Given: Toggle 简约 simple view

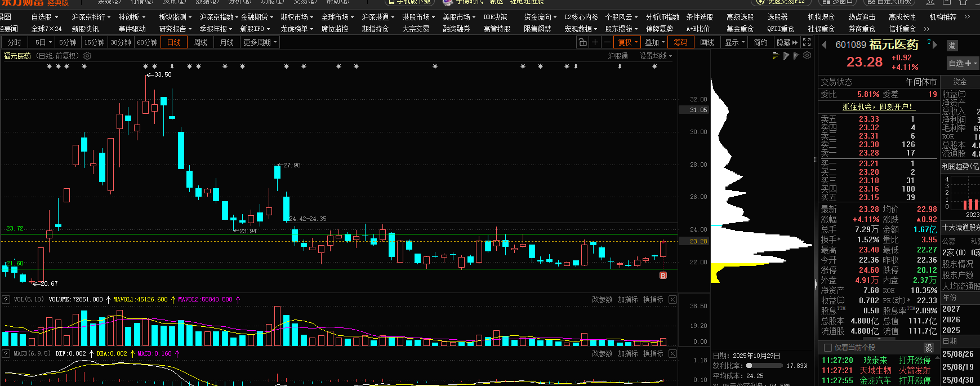Looking at the screenshot, I should pos(760,42).
